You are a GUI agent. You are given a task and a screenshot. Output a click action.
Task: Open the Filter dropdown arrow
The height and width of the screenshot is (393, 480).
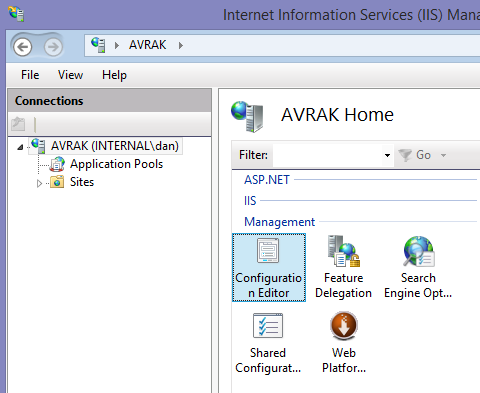pos(387,155)
